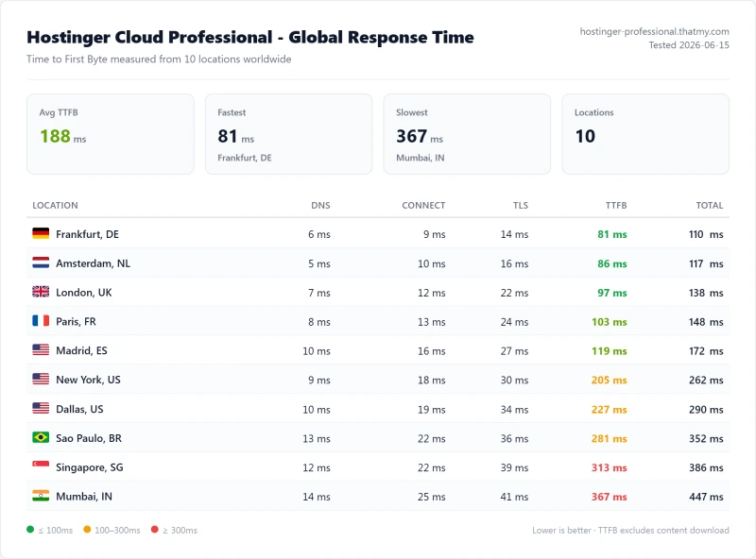Select the Fastest 81 ms card

coord(289,134)
